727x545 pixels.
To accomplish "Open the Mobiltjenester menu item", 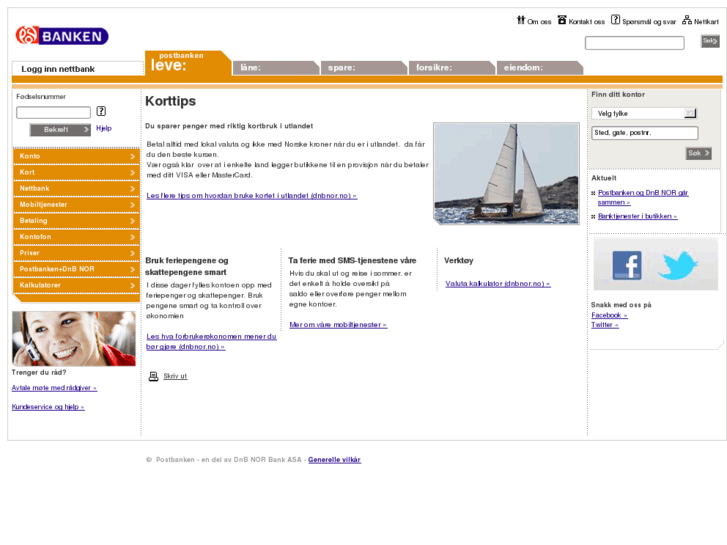I will click(77, 205).
